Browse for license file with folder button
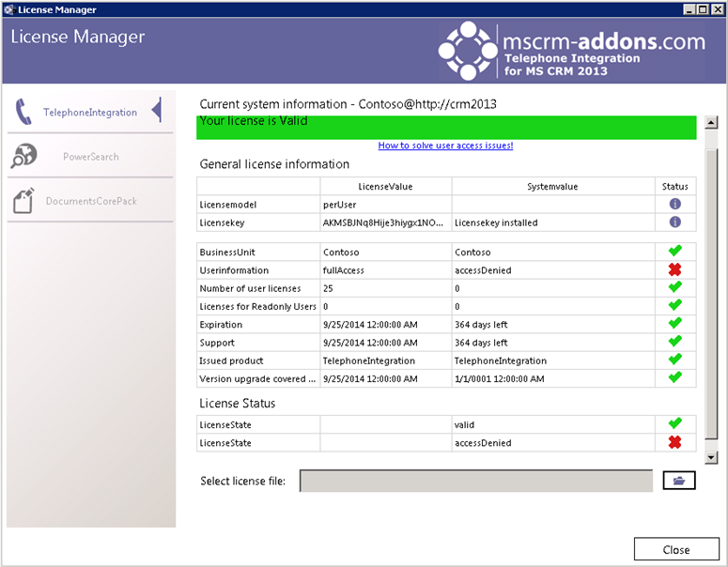728x567 pixels. 679,481
